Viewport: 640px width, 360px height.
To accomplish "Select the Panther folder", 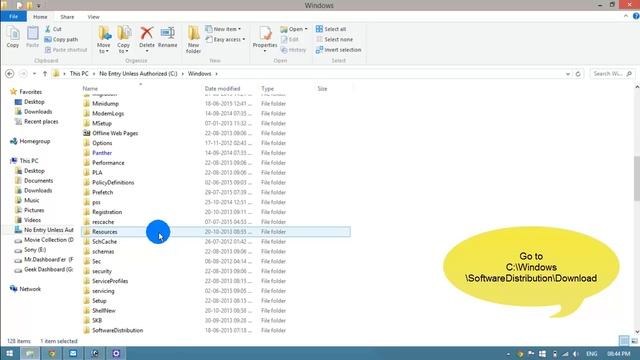I will [102, 153].
